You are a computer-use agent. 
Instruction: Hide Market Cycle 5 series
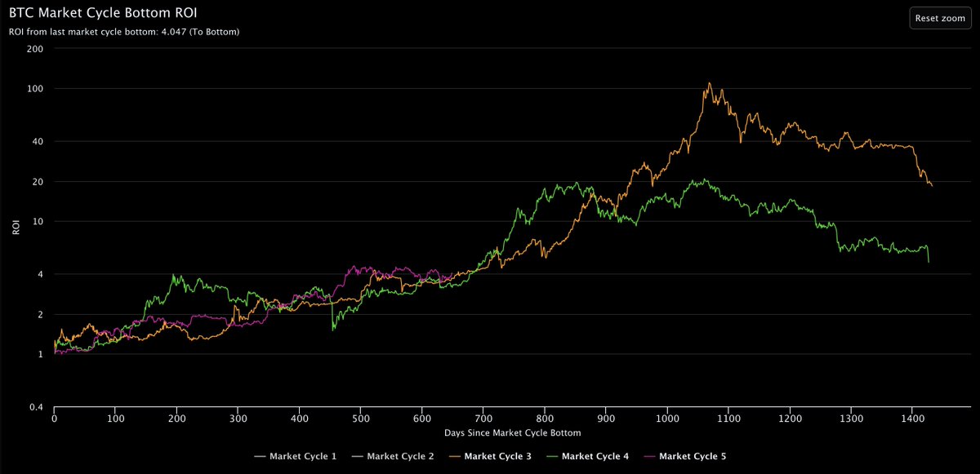(x=684, y=456)
